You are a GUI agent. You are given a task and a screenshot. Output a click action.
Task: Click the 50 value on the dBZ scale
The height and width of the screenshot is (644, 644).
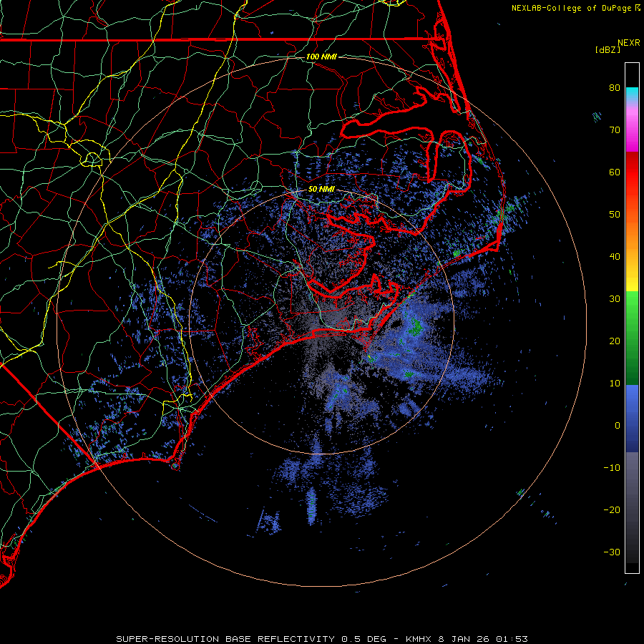tap(615, 215)
